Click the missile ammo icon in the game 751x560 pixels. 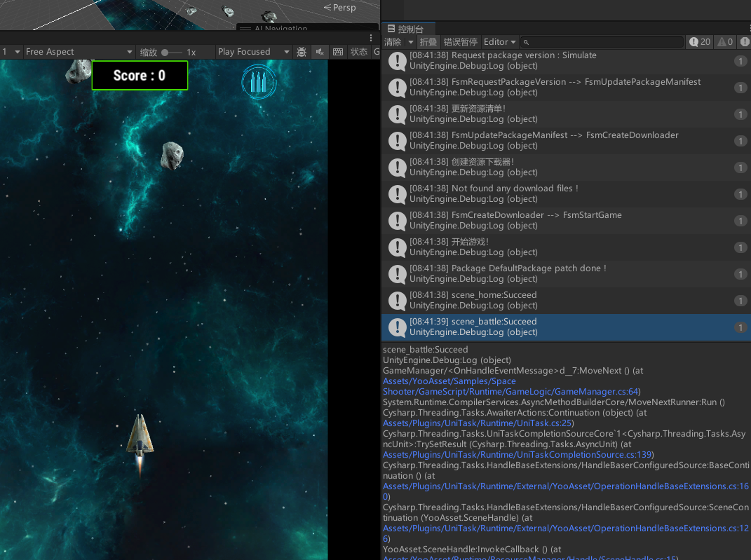(x=259, y=82)
